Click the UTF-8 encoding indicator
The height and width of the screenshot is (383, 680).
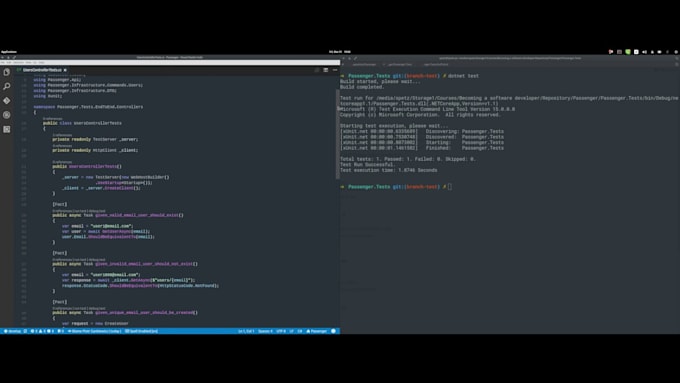pyautogui.click(x=281, y=331)
